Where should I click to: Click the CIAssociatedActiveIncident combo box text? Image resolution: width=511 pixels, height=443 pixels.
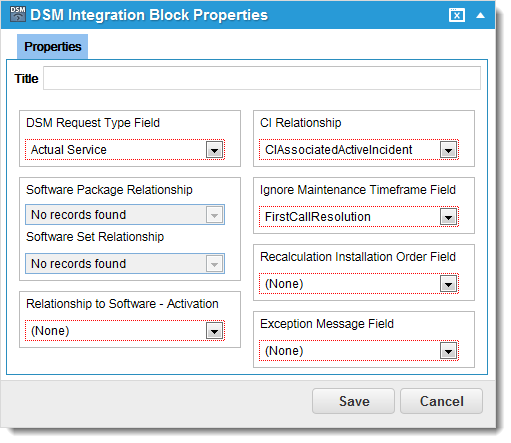tap(339, 150)
